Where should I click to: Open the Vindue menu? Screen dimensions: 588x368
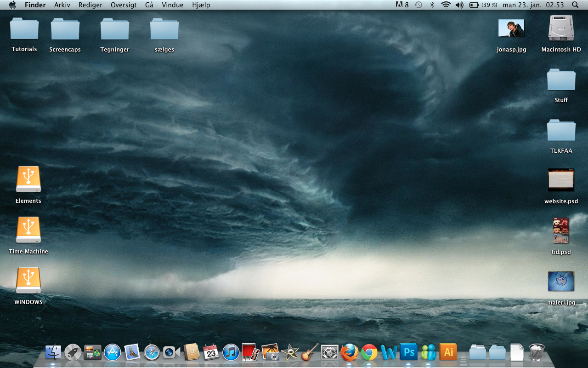[172, 5]
